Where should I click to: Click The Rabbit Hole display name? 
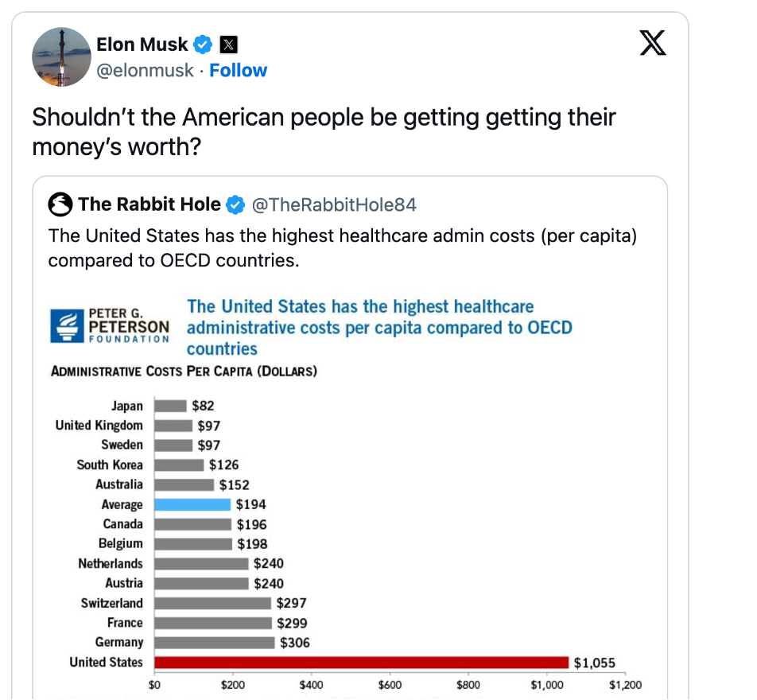[x=149, y=205]
